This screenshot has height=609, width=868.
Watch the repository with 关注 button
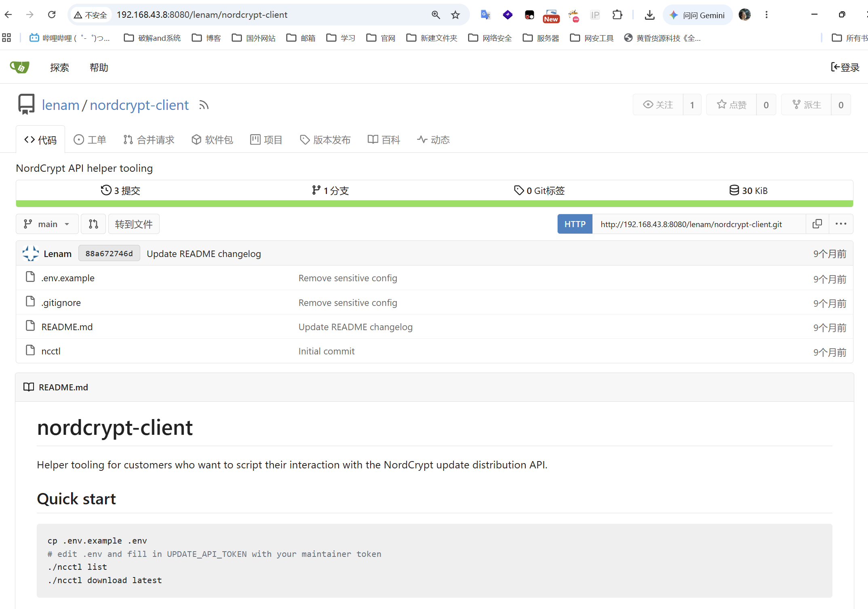point(658,105)
